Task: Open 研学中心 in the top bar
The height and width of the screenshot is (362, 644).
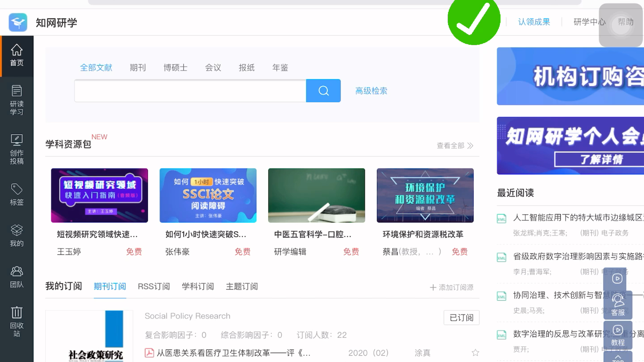Action: click(589, 22)
